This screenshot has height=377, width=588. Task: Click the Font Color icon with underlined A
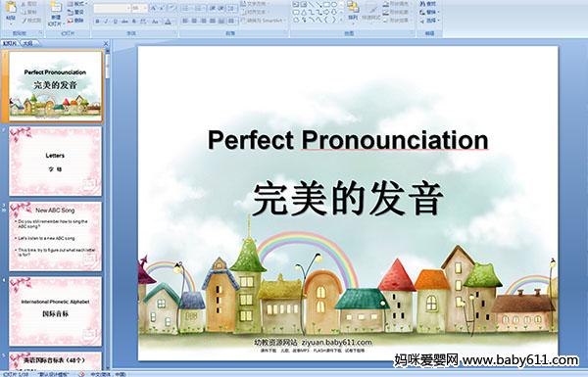pos(168,22)
